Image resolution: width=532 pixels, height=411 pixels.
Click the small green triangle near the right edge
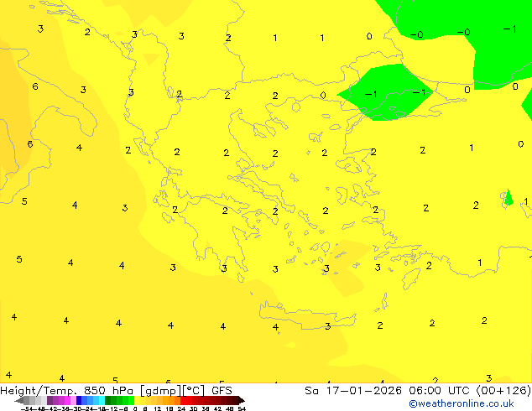(x=509, y=197)
